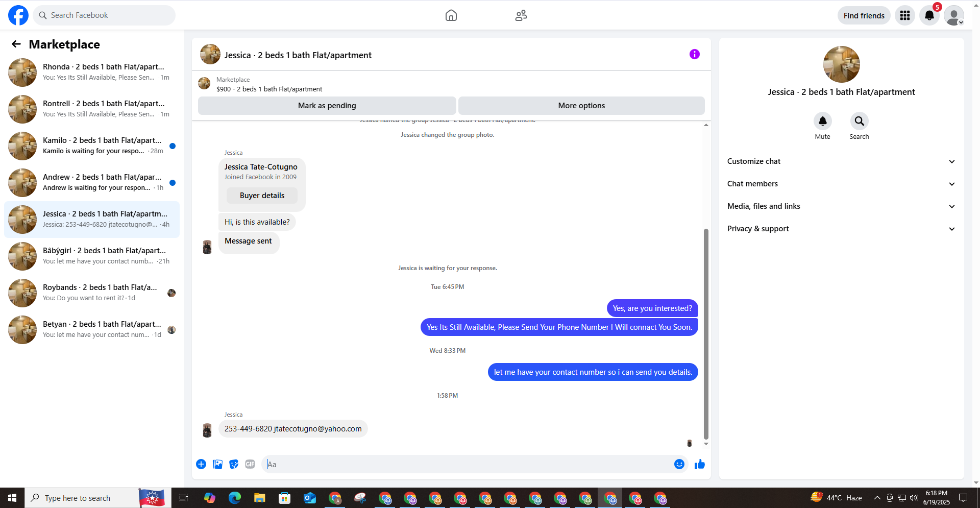The width and height of the screenshot is (980, 508).
Task: Go to the Facebook Home feed icon
Action: [451, 15]
